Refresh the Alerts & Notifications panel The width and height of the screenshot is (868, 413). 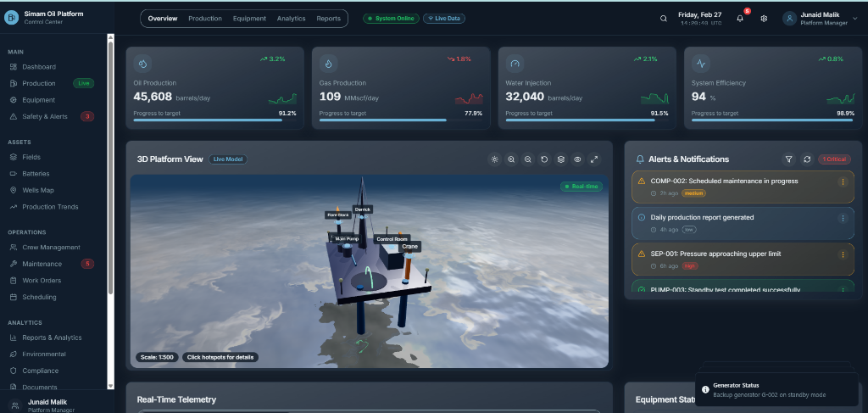[807, 159]
